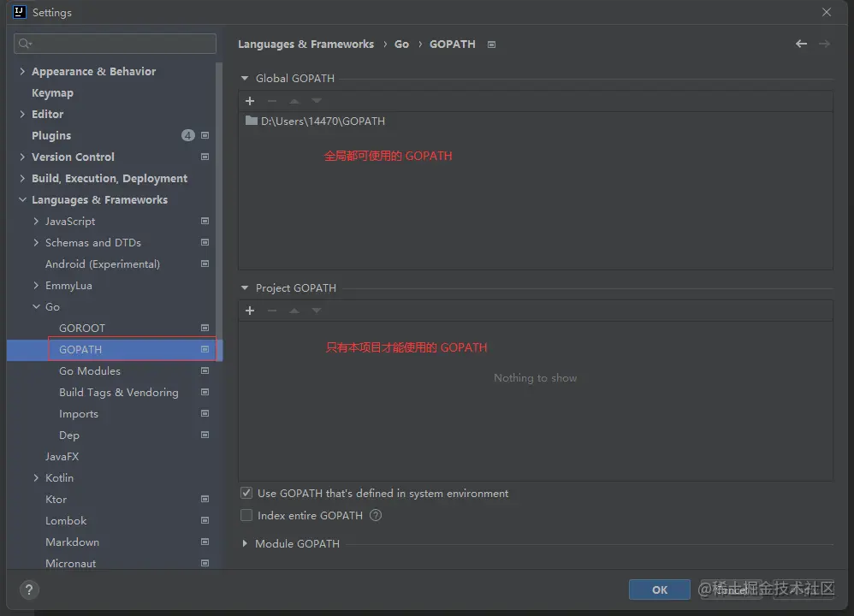Open Build Tags & Vendoring settings
Viewport: 854px width, 616px height.
coord(119,392)
